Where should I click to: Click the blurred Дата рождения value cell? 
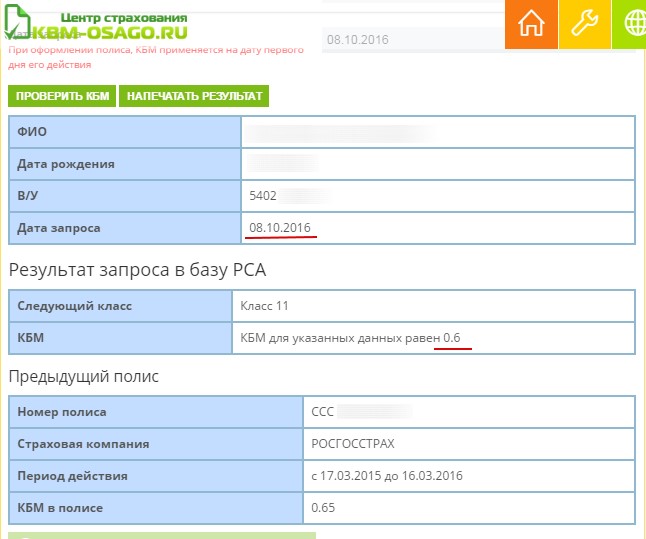[438, 164]
